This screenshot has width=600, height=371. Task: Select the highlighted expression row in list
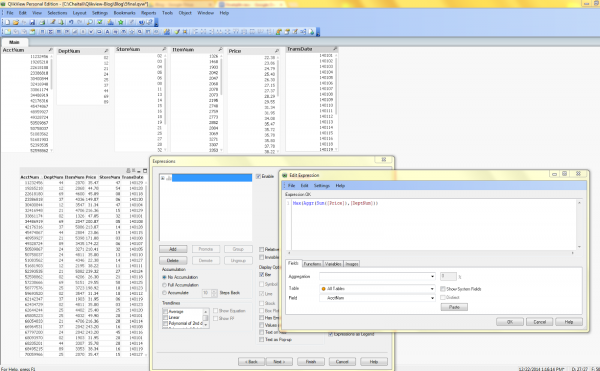[x=212, y=178]
